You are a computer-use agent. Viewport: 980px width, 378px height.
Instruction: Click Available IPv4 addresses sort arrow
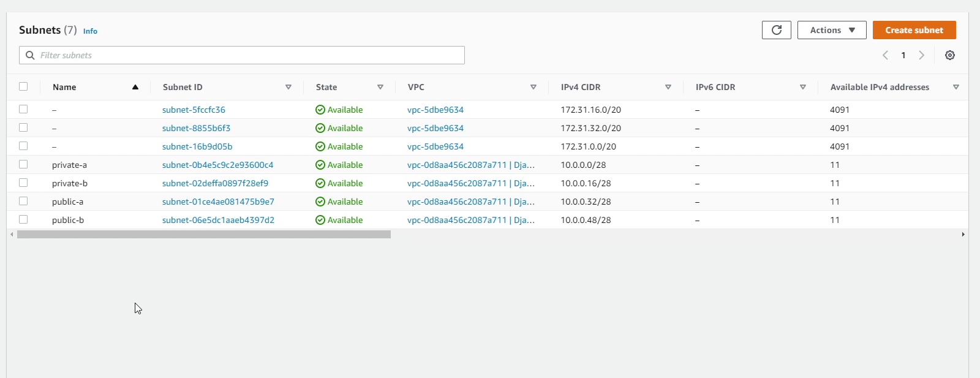(x=956, y=87)
